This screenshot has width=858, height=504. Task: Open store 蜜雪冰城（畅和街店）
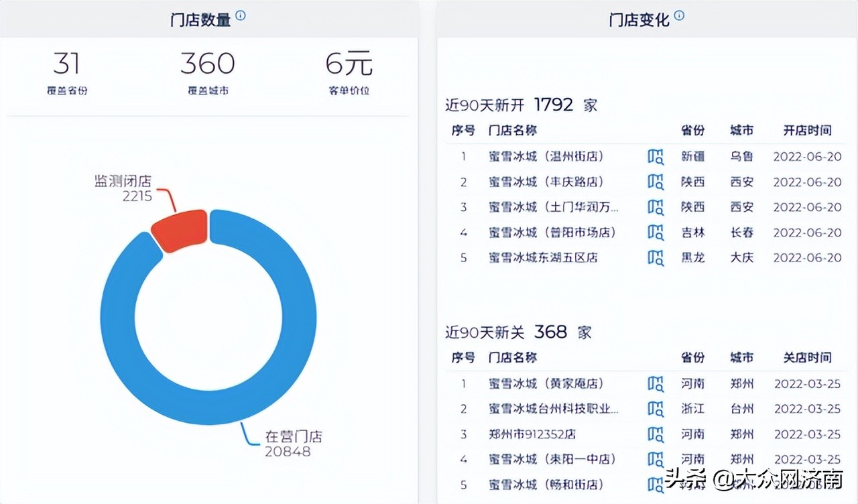[546, 485]
